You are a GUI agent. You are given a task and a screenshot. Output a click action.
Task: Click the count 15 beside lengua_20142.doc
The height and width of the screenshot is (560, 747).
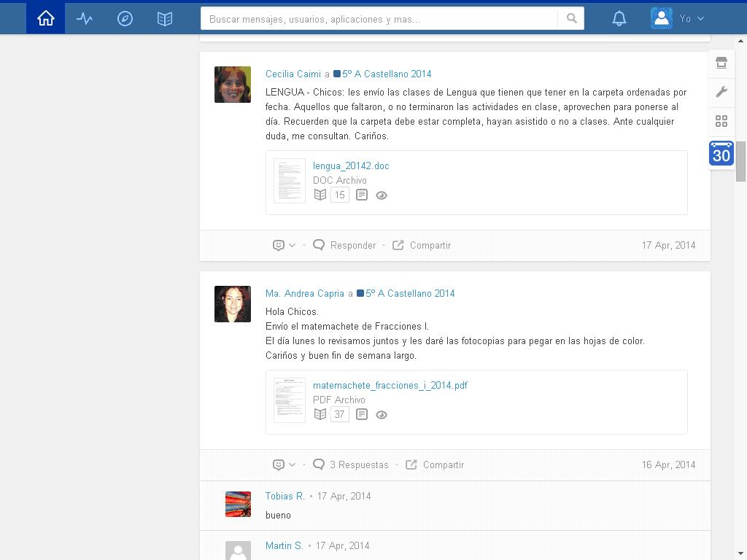pos(340,195)
